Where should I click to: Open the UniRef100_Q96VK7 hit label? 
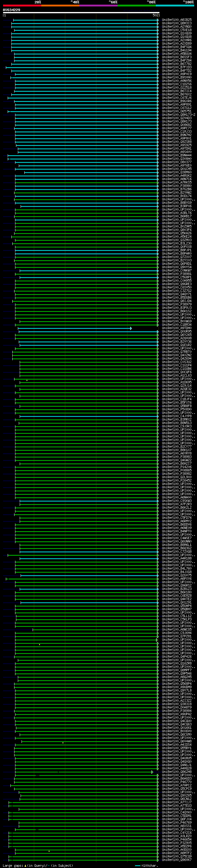point(177,860)
